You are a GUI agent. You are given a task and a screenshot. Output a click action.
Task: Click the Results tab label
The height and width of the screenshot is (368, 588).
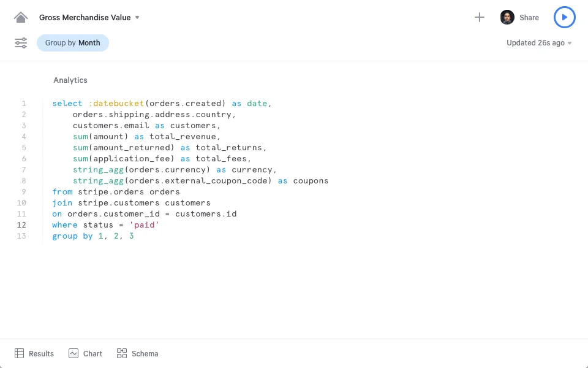(x=42, y=353)
